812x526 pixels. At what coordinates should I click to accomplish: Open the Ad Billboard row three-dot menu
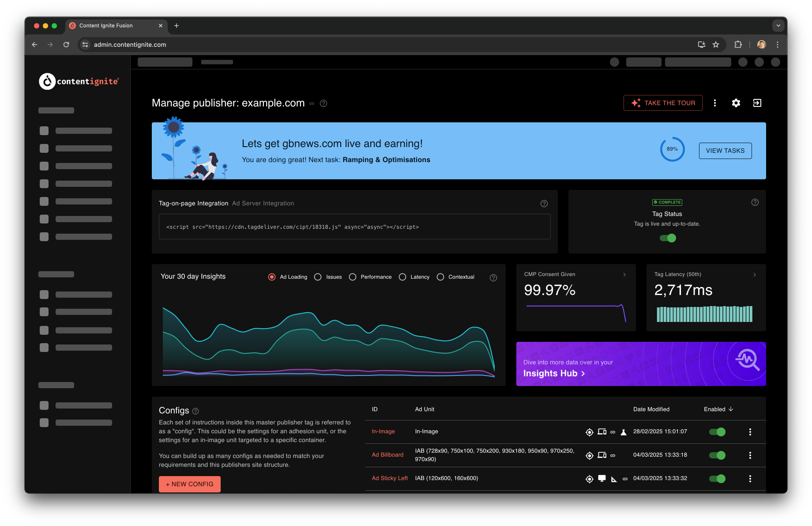(x=750, y=455)
